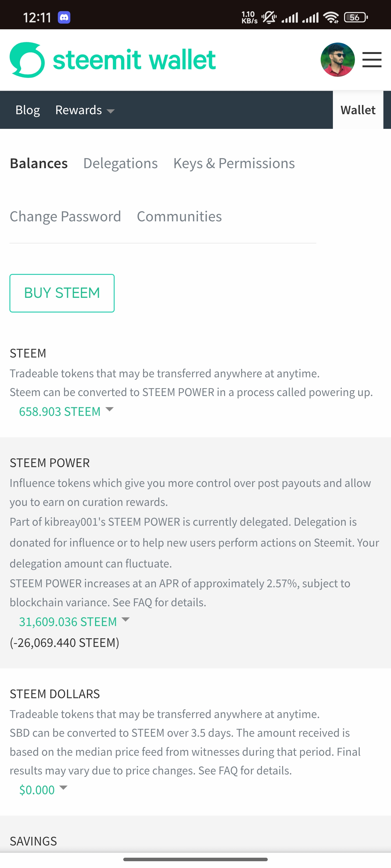This screenshot has width=391, height=868.
Task: Tap the Discord notification icon
Action: (64, 17)
